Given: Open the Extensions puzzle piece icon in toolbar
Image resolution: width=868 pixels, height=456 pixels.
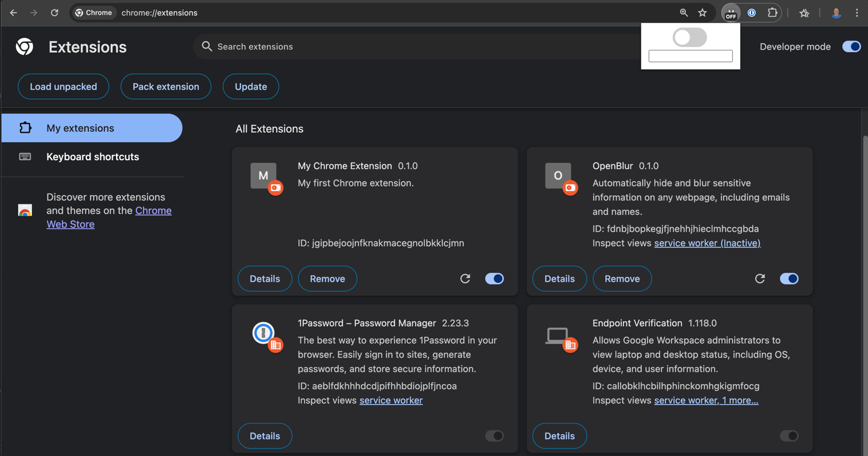Looking at the screenshot, I should pos(773,12).
